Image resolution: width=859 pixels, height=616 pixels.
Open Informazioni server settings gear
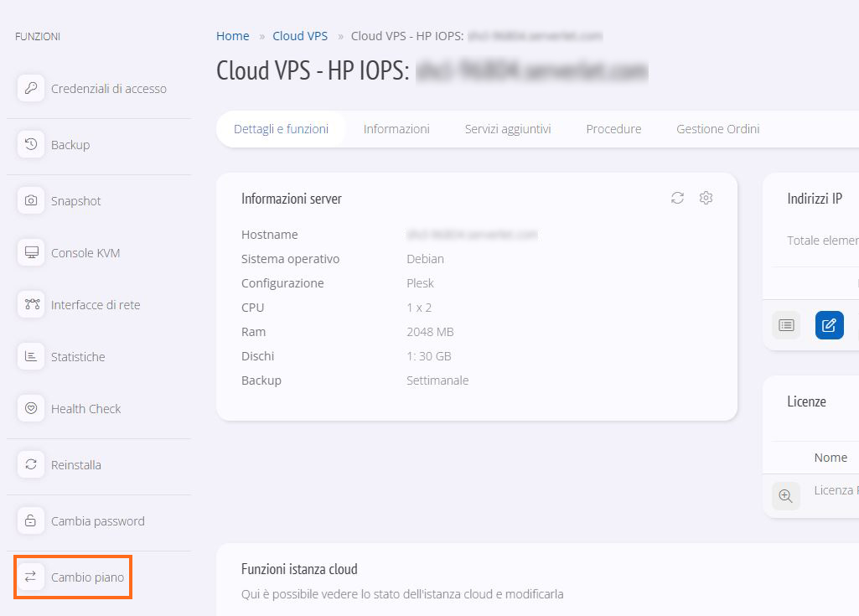click(x=706, y=198)
